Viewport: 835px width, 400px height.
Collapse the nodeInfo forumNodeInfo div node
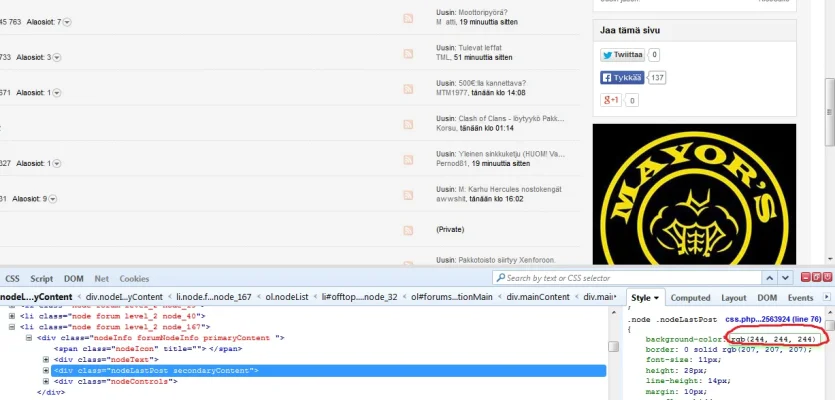(x=29, y=338)
